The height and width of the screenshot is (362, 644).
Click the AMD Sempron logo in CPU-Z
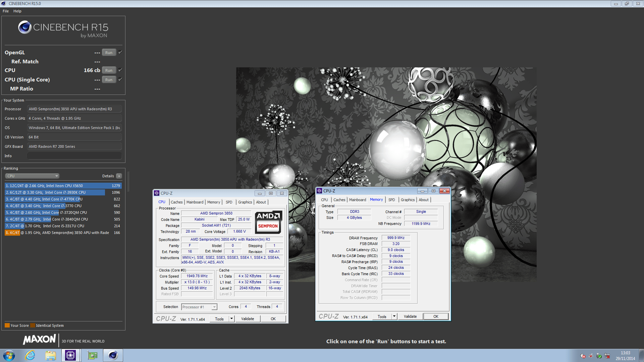click(268, 222)
